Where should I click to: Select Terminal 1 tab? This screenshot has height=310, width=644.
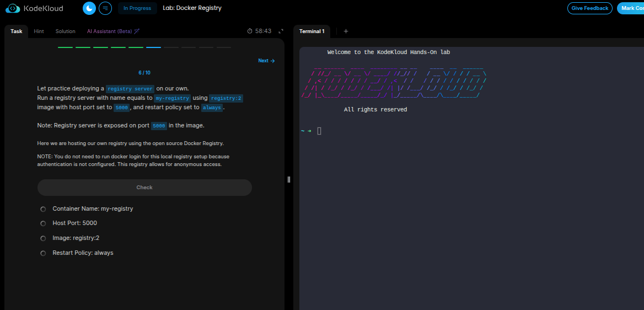(312, 31)
